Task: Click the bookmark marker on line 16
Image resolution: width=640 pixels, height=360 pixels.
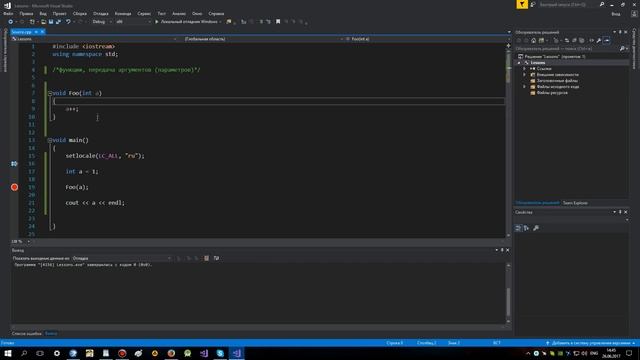Action: pyautogui.click(x=14, y=164)
